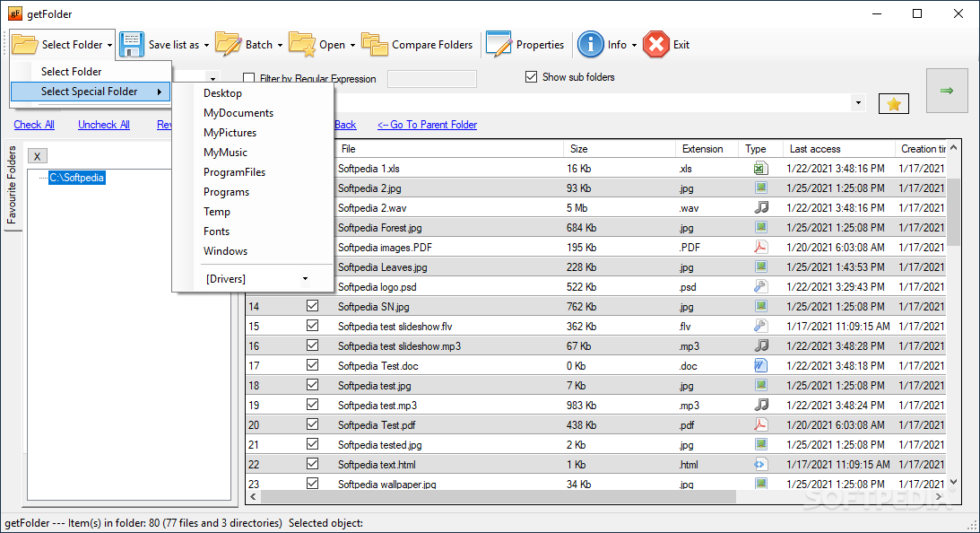Open the Favourite Folders vertical tab
The height and width of the screenshot is (533, 980).
pos(12,186)
